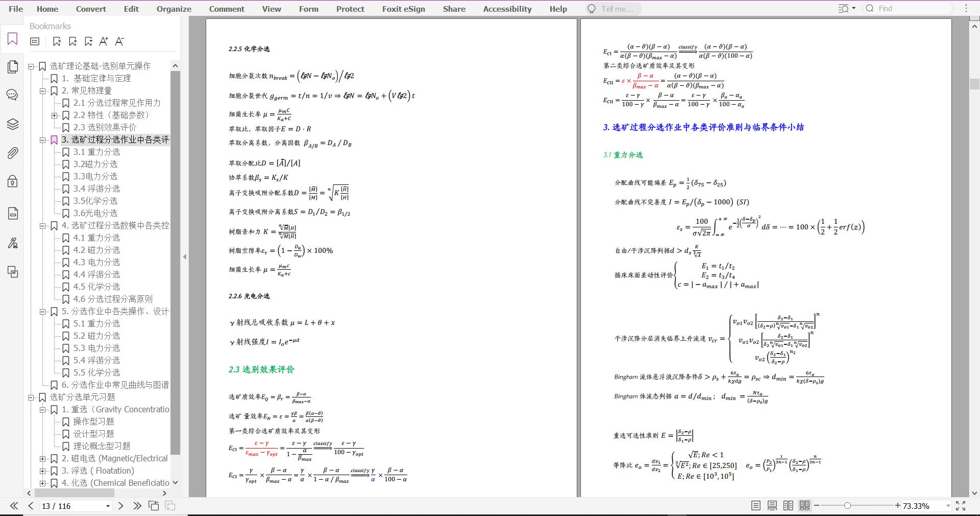980x516 pixels.
Task: Go to next page
Action: [120, 506]
